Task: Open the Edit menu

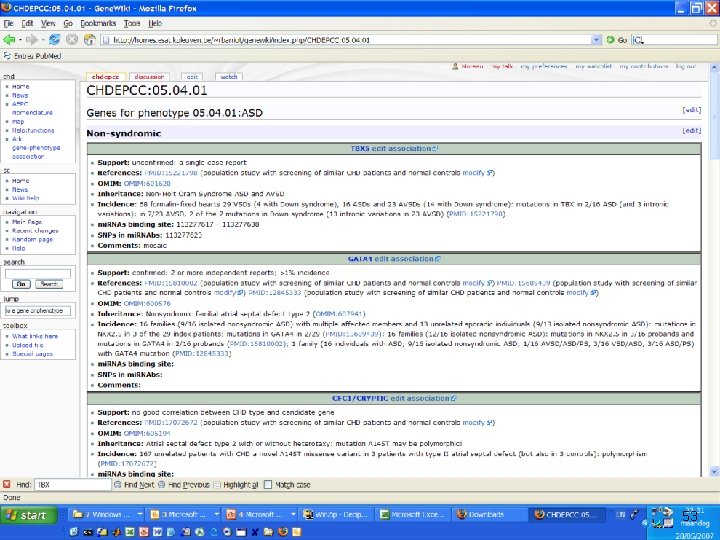Action: (27, 23)
